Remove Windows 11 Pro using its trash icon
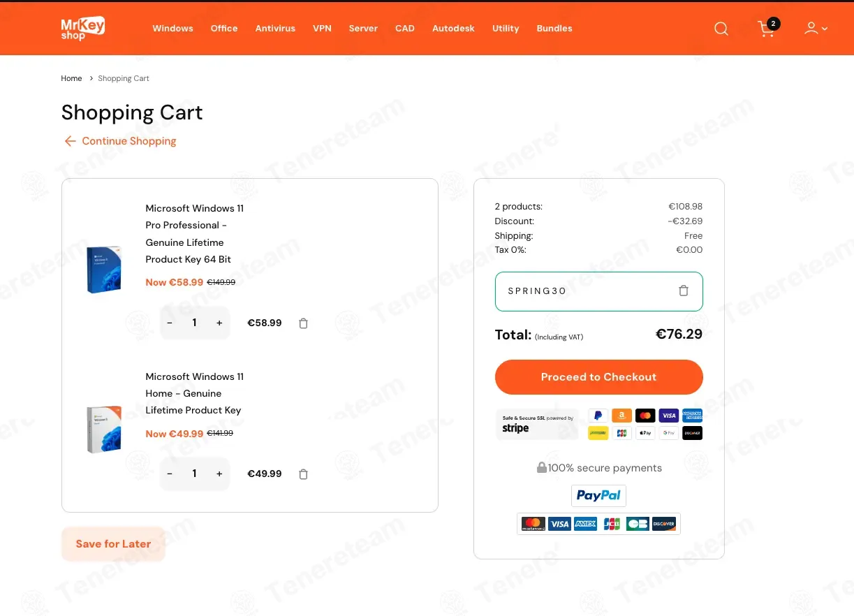Viewport: 854px width, 616px height. point(303,323)
